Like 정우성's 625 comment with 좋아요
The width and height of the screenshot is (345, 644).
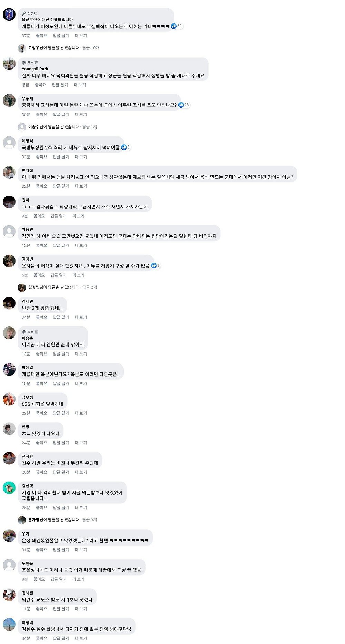click(41, 413)
